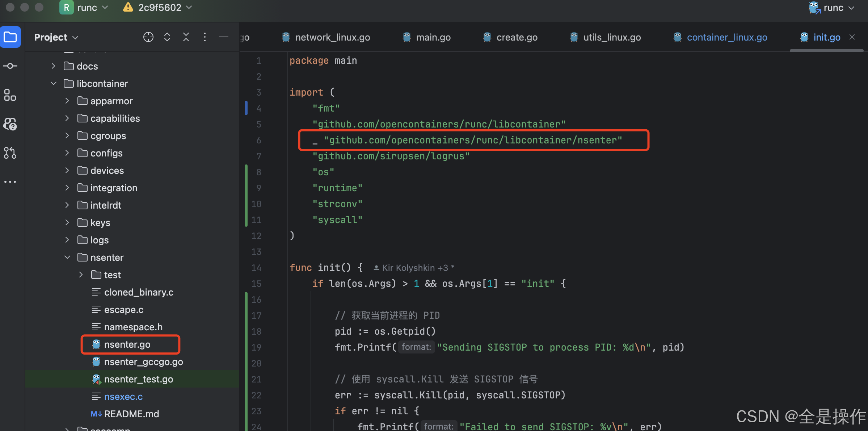Open the Structure tool window icon
The image size is (868, 431).
(x=10, y=95)
